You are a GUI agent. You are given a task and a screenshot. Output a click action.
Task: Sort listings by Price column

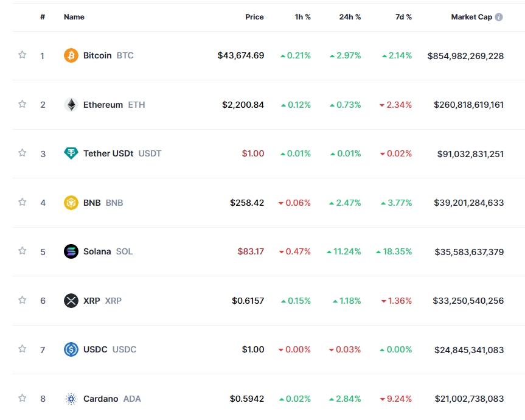tap(254, 16)
